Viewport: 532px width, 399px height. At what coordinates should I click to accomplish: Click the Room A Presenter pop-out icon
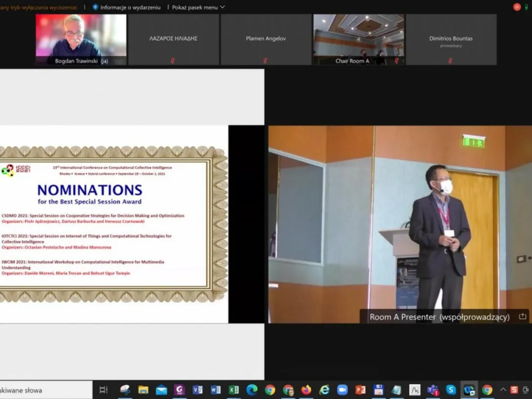[x=522, y=317]
